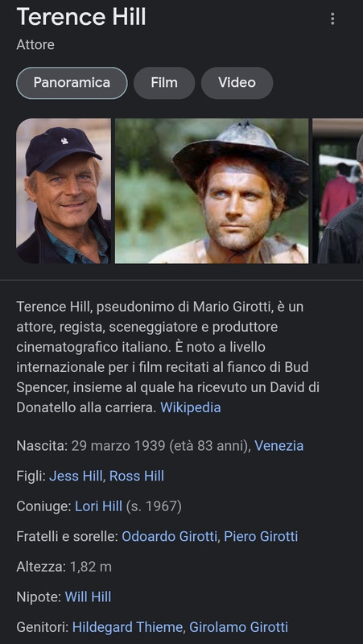Viewport: 363px width, 644px height.
Task: Click the Nascita birth date text
Action: (x=160, y=446)
